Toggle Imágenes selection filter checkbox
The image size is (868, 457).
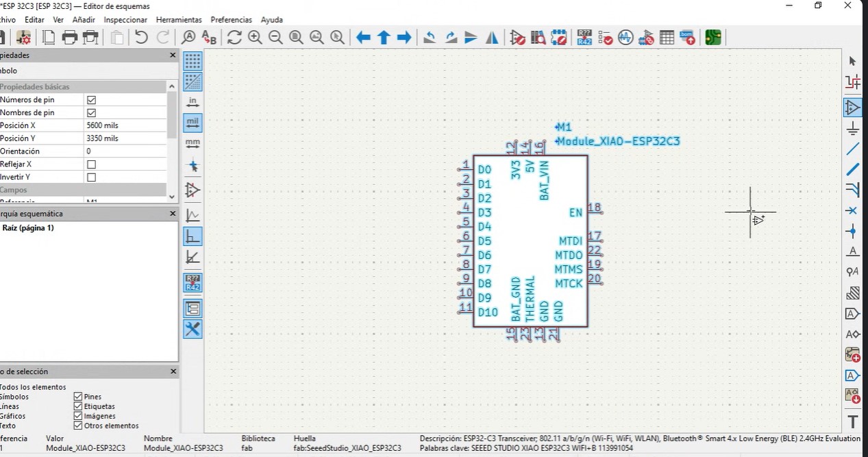77,416
